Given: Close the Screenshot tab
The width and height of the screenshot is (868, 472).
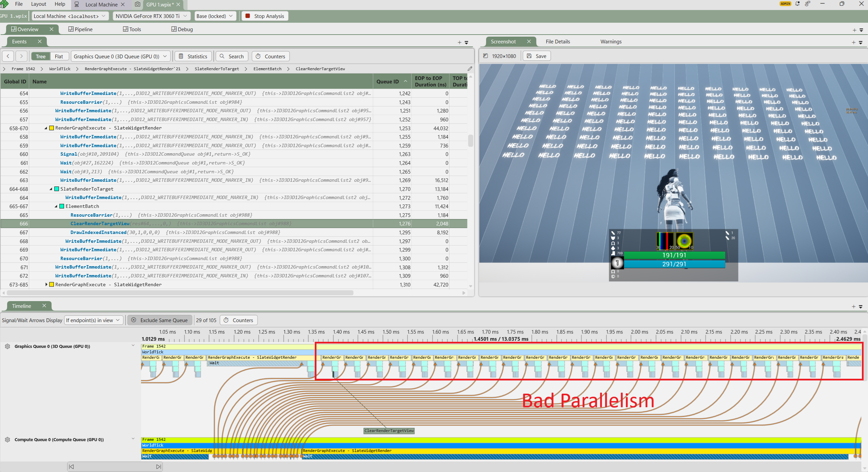Looking at the screenshot, I should (x=529, y=41).
